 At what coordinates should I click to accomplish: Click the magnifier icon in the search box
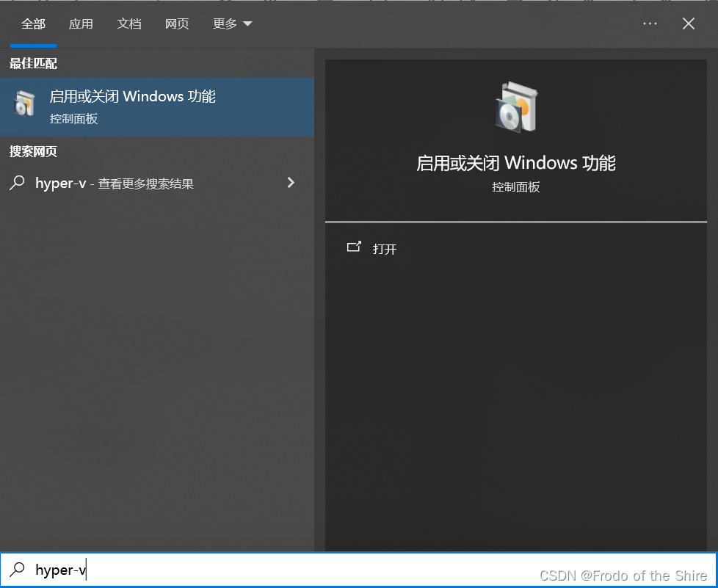(x=18, y=569)
